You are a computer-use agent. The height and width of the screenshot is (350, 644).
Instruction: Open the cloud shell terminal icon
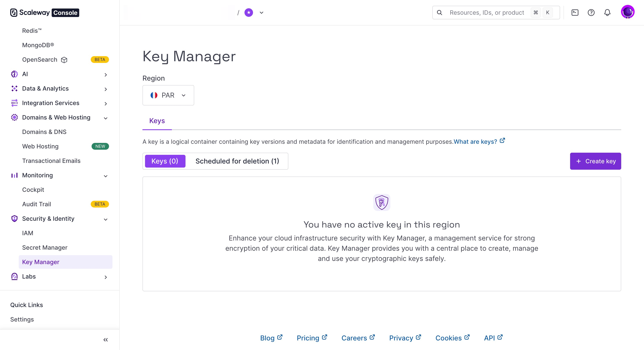(x=575, y=13)
